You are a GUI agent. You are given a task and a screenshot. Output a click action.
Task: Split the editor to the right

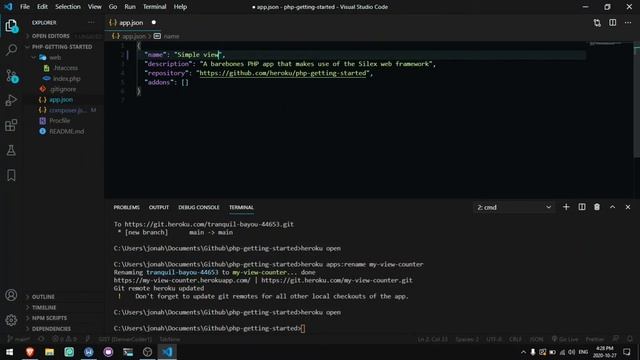coord(613,23)
